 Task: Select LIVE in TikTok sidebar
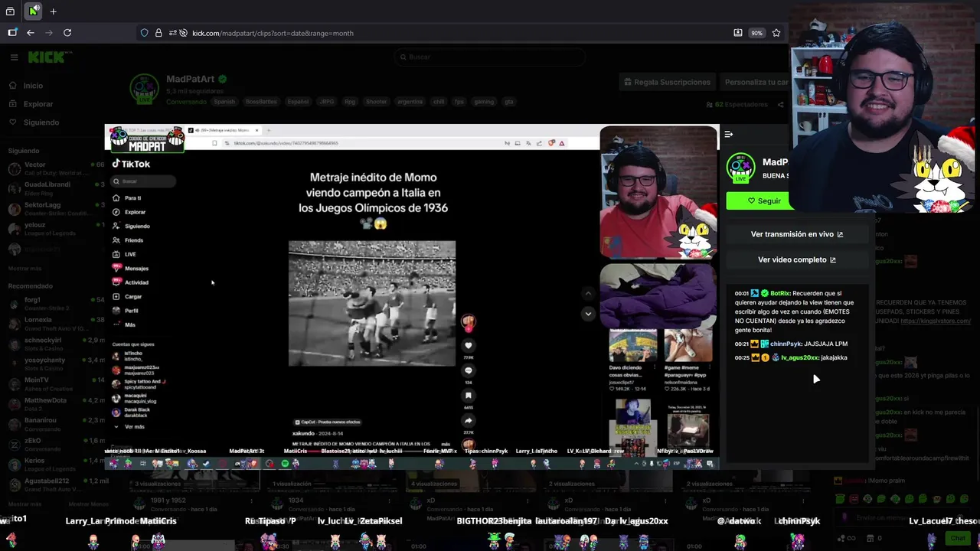point(124,254)
